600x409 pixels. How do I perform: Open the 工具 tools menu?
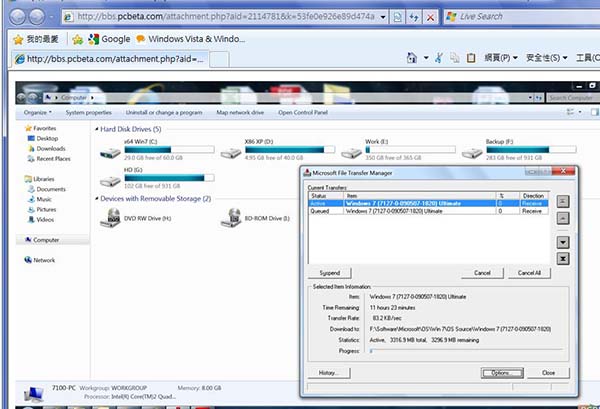pyautogui.click(x=588, y=58)
